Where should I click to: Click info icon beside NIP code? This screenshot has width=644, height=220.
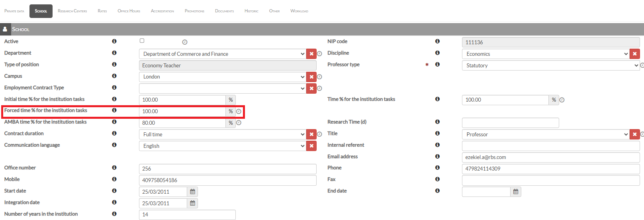[x=437, y=41]
